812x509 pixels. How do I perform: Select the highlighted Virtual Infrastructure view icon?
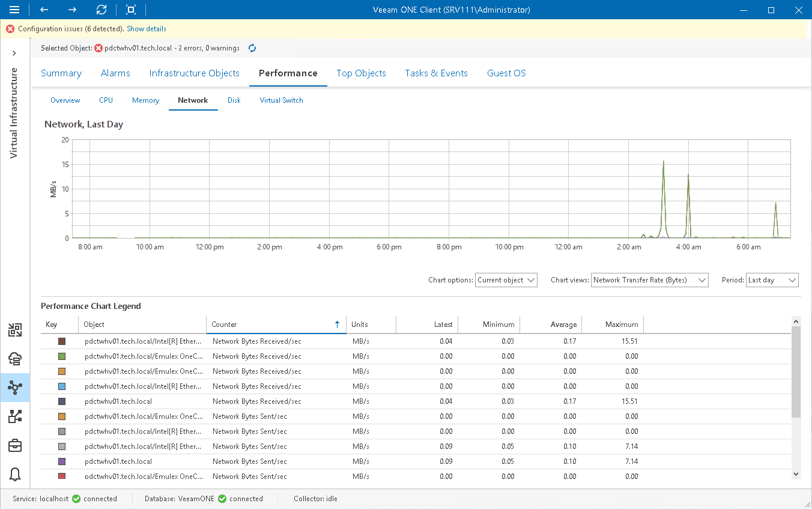pyautogui.click(x=15, y=388)
